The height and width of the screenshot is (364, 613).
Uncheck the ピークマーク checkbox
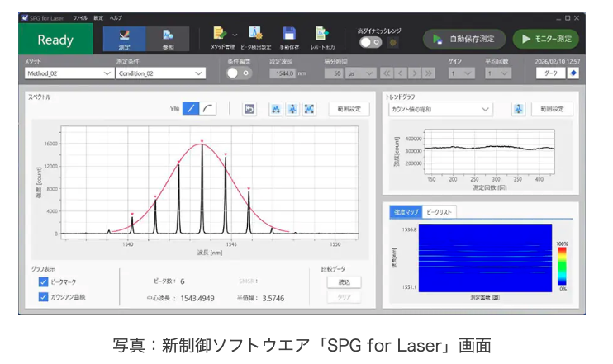[x=44, y=281]
